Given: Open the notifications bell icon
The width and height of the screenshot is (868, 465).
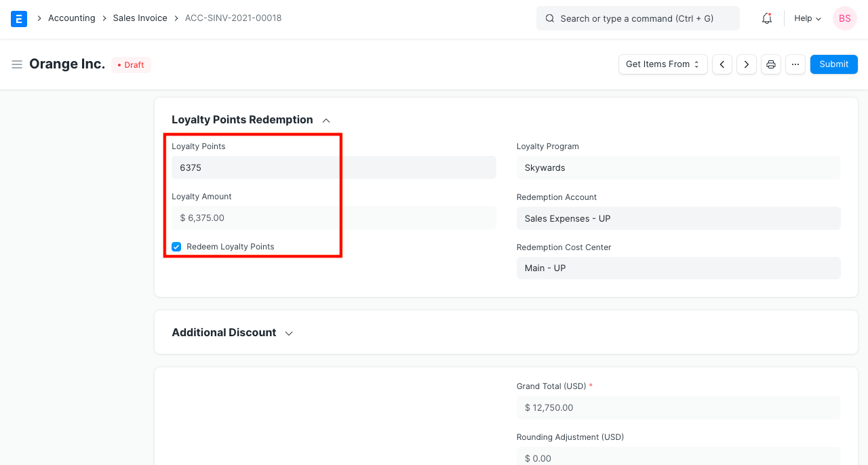Looking at the screenshot, I should pyautogui.click(x=767, y=18).
